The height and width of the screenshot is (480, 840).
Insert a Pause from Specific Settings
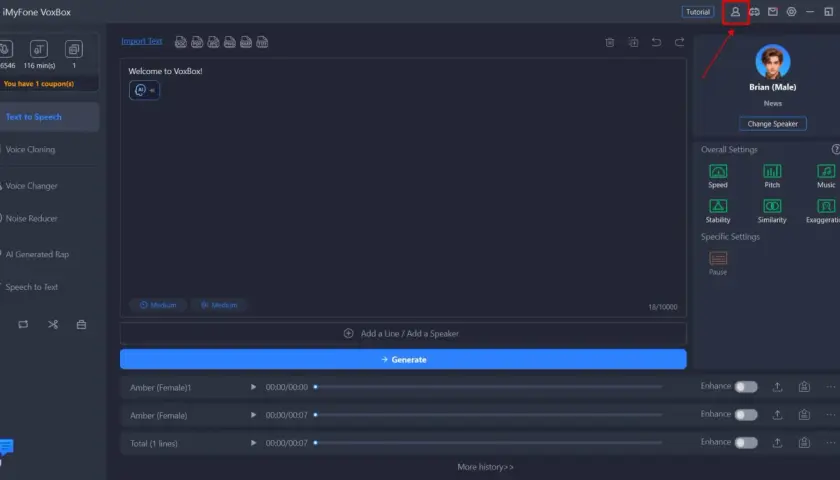tap(718, 263)
